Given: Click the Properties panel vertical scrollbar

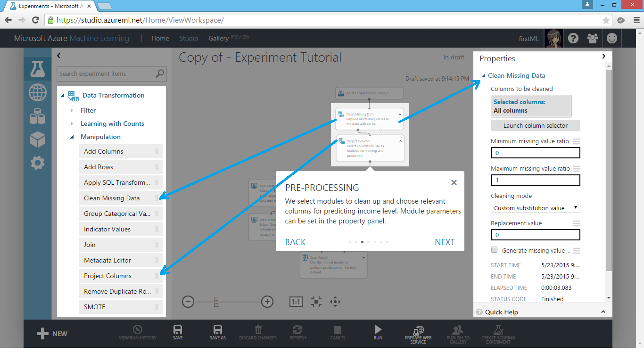Looking at the screenshot, I should point(609,171).
